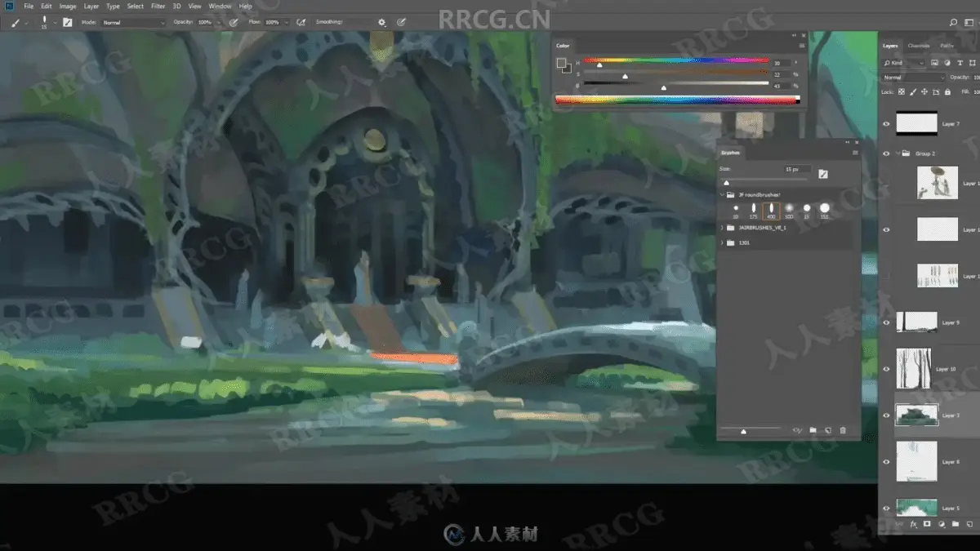
Task: Open the brush tool preset picker
Action: point(18,22)
